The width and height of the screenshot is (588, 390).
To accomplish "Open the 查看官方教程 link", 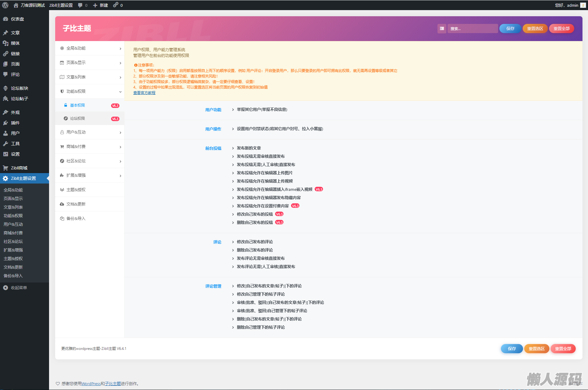I will [x=144, y=93].
